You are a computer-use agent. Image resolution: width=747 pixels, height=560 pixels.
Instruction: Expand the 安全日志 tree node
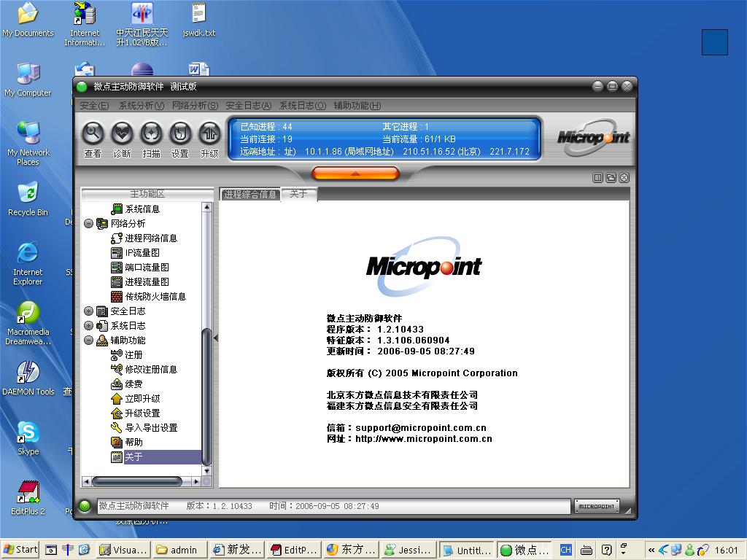[88, 311]
